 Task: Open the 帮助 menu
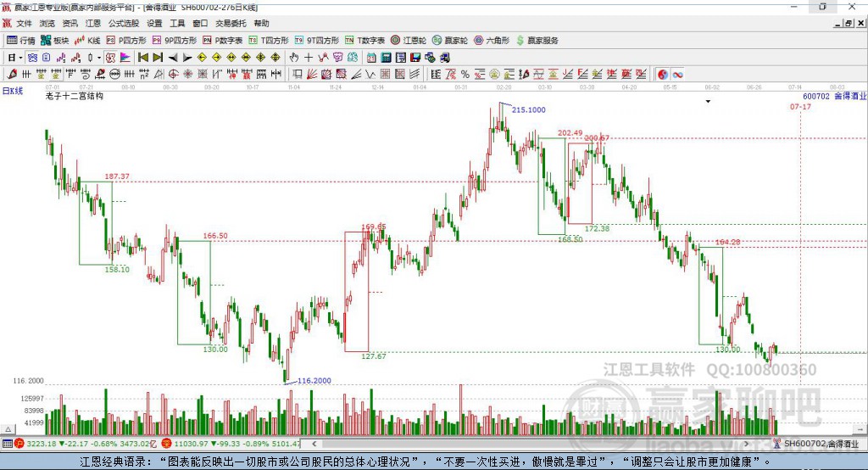point(261,23)
